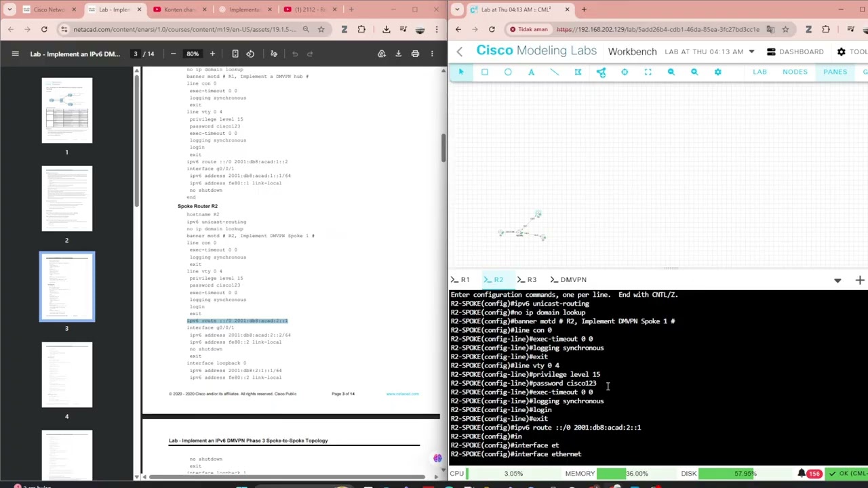Click the www.netacad.com link in PDF footer

[x=403, y=394]
